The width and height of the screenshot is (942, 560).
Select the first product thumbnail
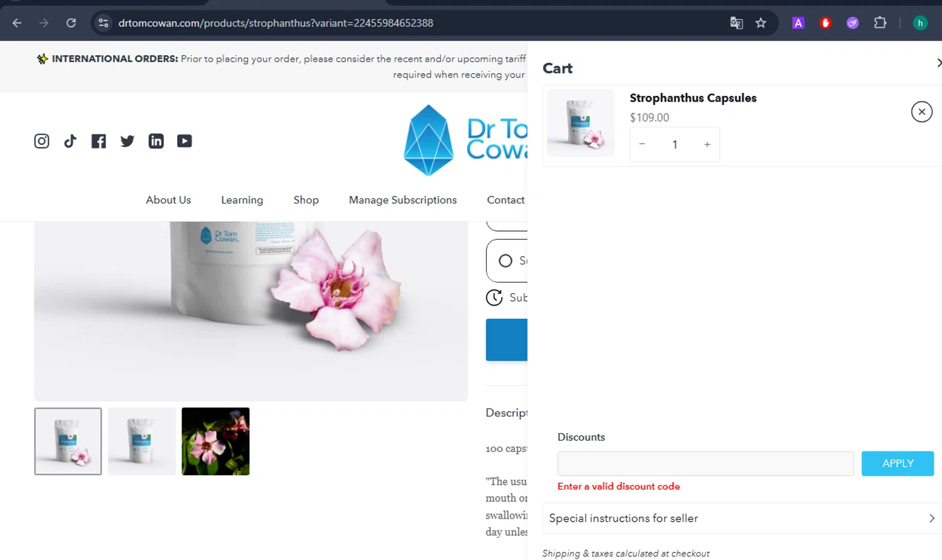(x=68, y=441)
